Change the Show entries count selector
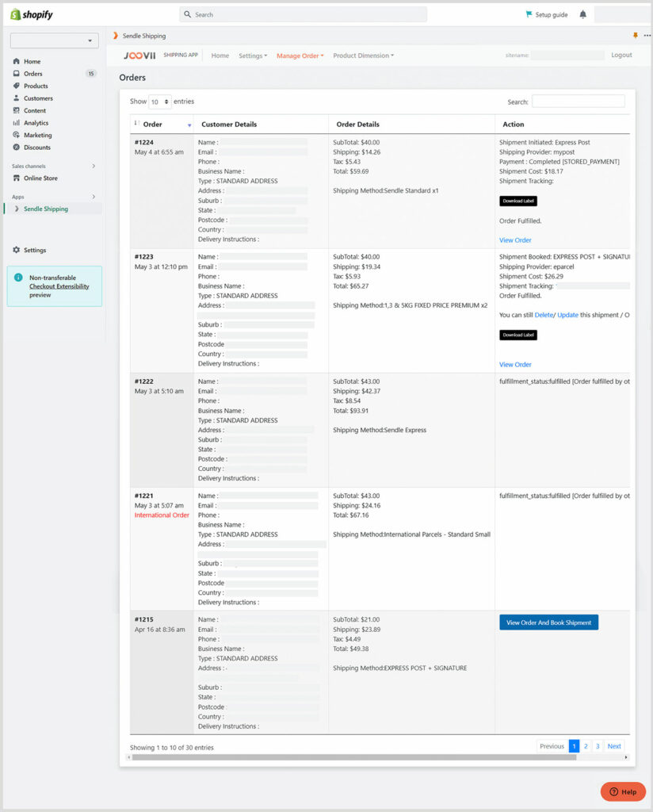 click(160, 102)
